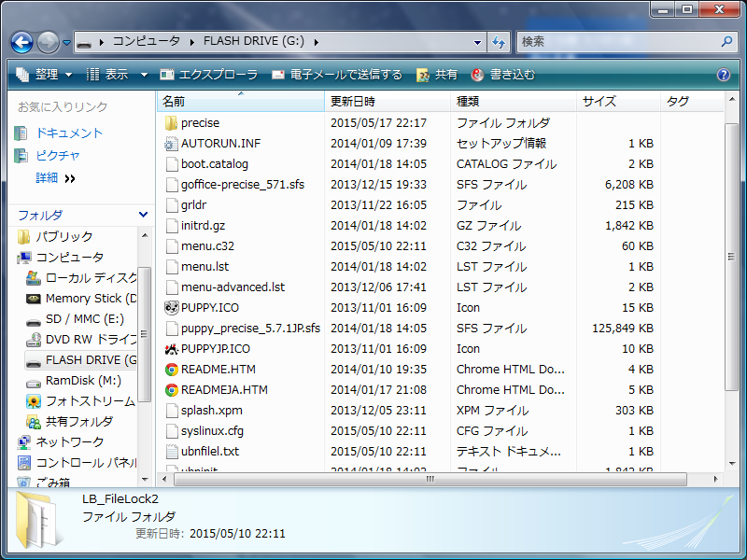Image resolution: width=747 pixels, height=560 pixels.
Task: Select the AUTORUN.INF file icon
Action: (x=171, y=144)
